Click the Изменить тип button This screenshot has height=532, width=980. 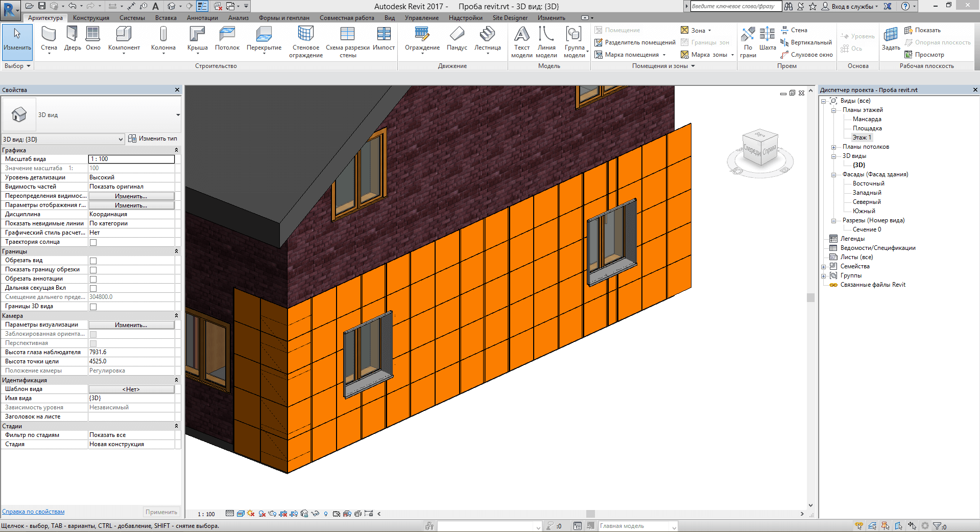tap(153, 138)
